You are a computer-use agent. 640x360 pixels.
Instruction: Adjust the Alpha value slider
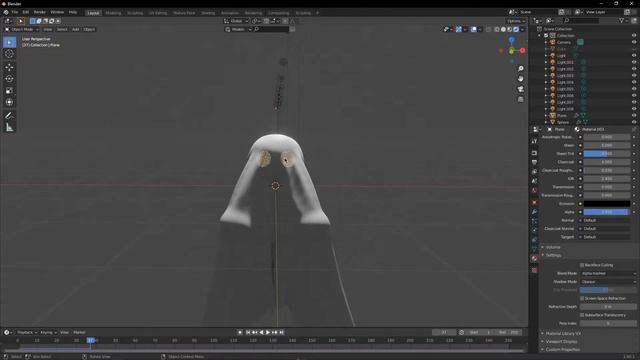(607, 212)
